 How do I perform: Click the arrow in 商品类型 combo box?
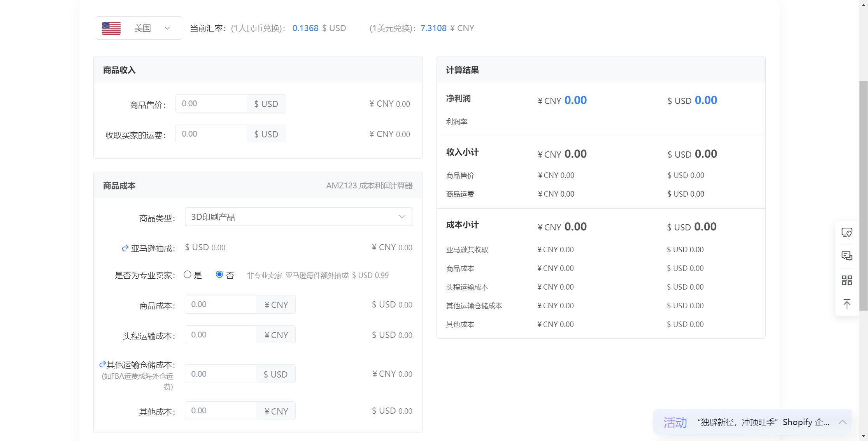tap(402, 217)
